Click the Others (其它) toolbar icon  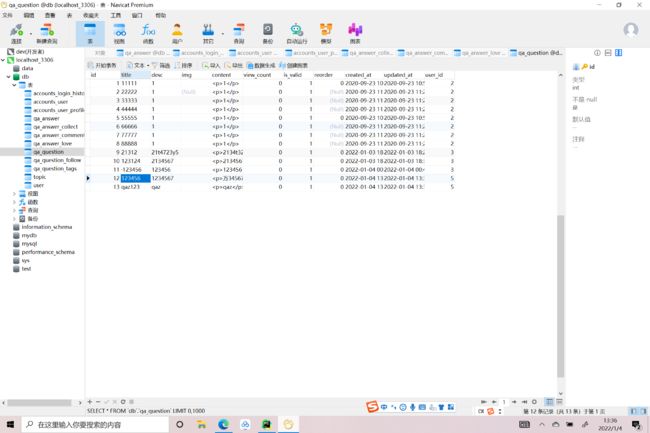pos(208,34)
